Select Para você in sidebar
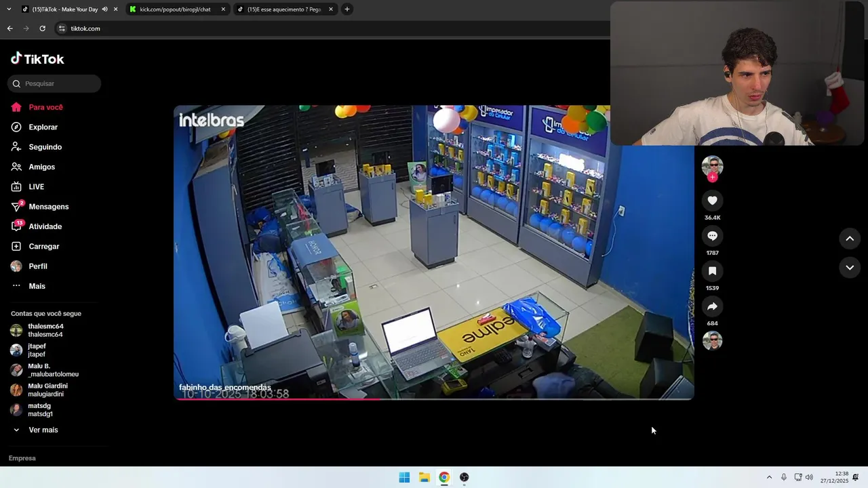 pos(37,107)
